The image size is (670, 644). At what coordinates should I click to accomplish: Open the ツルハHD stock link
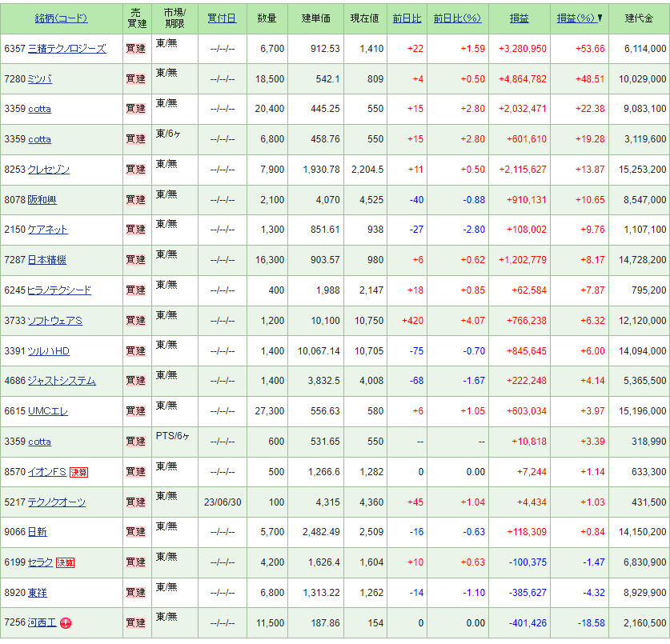tap(48, 351)
